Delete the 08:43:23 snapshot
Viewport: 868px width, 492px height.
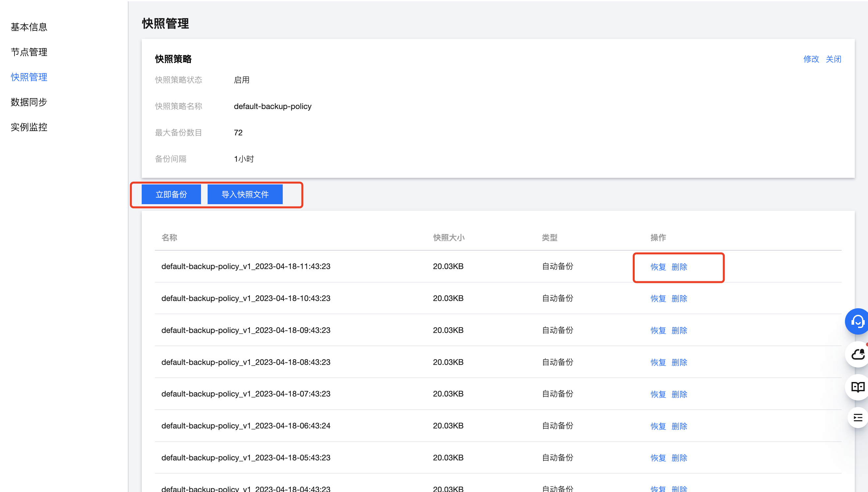click(679, 362)
